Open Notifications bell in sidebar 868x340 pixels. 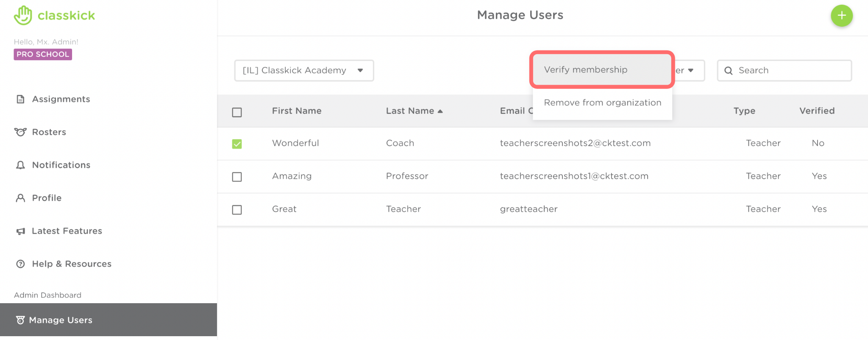point(61,165)
